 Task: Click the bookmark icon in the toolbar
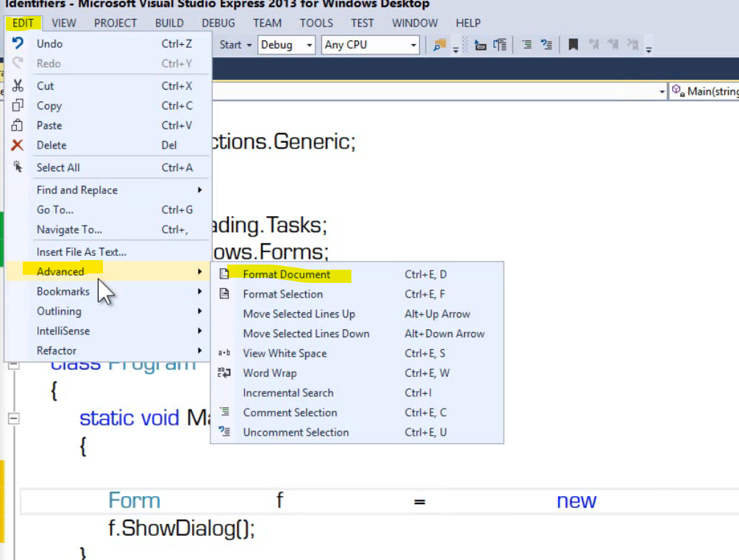coord(573,45)
